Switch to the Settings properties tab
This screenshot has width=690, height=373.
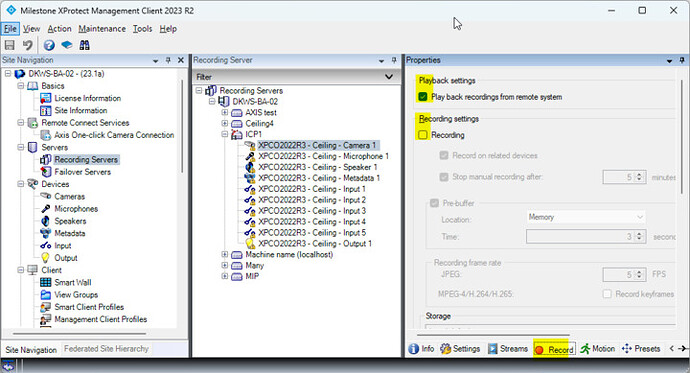460,349
